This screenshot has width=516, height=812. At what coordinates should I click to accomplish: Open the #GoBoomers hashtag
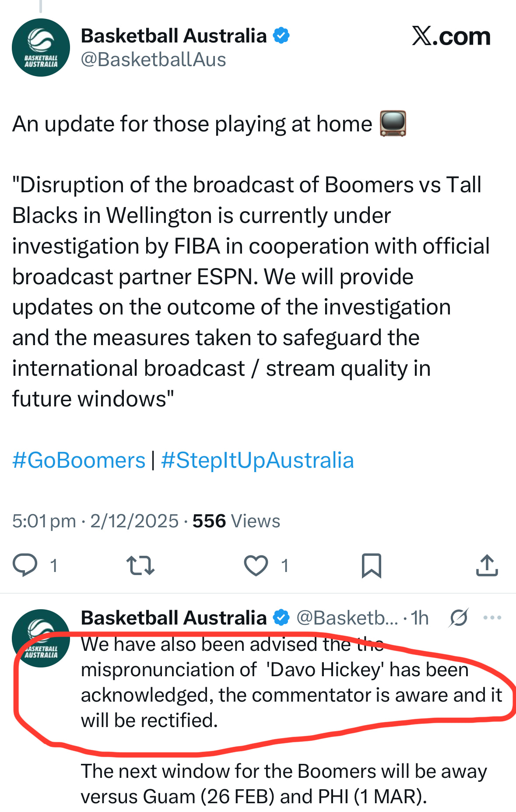pyautogui.click(x=79, y=460)
